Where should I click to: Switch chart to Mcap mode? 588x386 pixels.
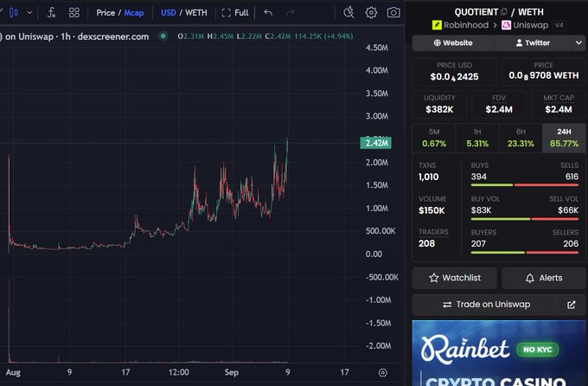[134, 13]
